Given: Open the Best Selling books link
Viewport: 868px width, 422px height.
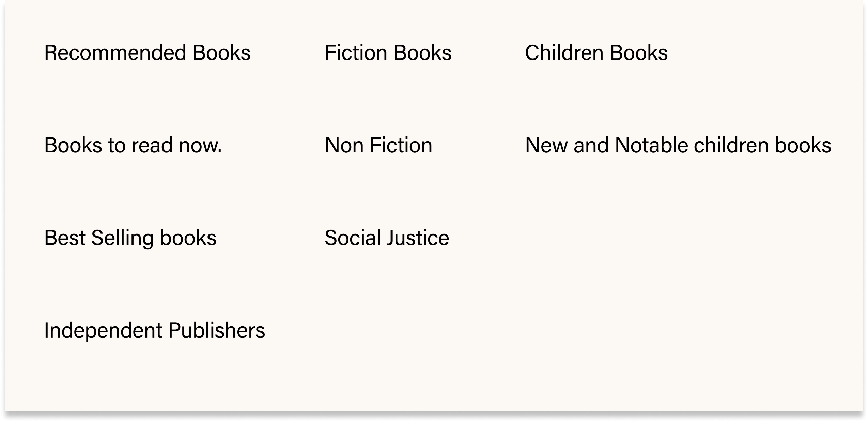Looking at the screenshot, I should coord(130,238).
